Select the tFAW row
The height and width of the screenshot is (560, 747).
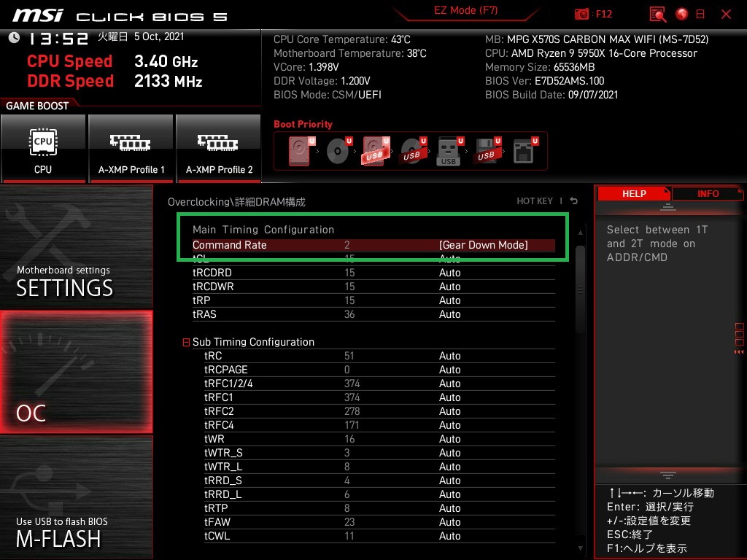coord(379,522)
